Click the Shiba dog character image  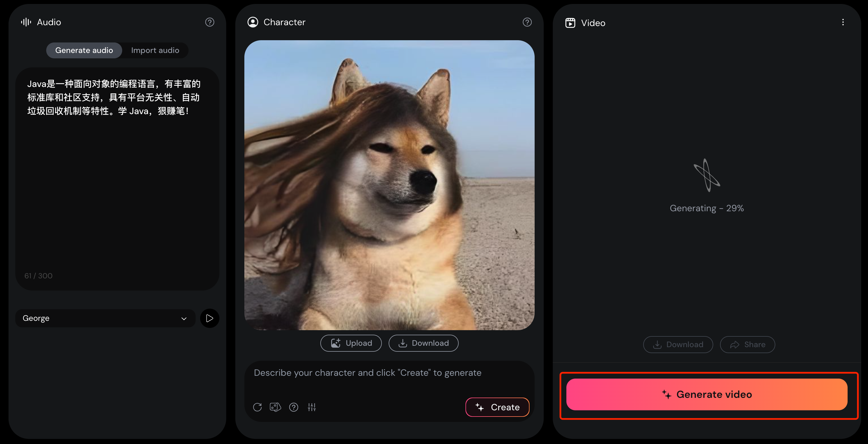[x=389, y=185]
